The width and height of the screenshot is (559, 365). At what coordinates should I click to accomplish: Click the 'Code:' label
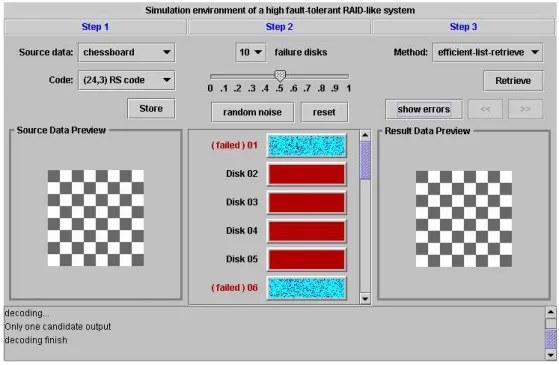61,80
